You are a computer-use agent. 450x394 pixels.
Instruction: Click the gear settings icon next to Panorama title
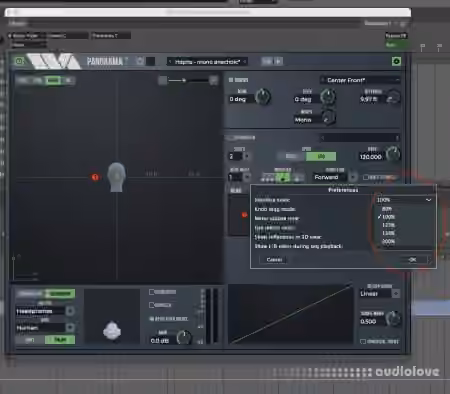140,61
